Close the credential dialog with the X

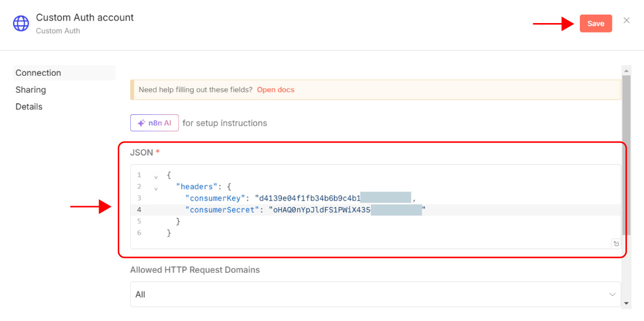(x=626, y=21)
